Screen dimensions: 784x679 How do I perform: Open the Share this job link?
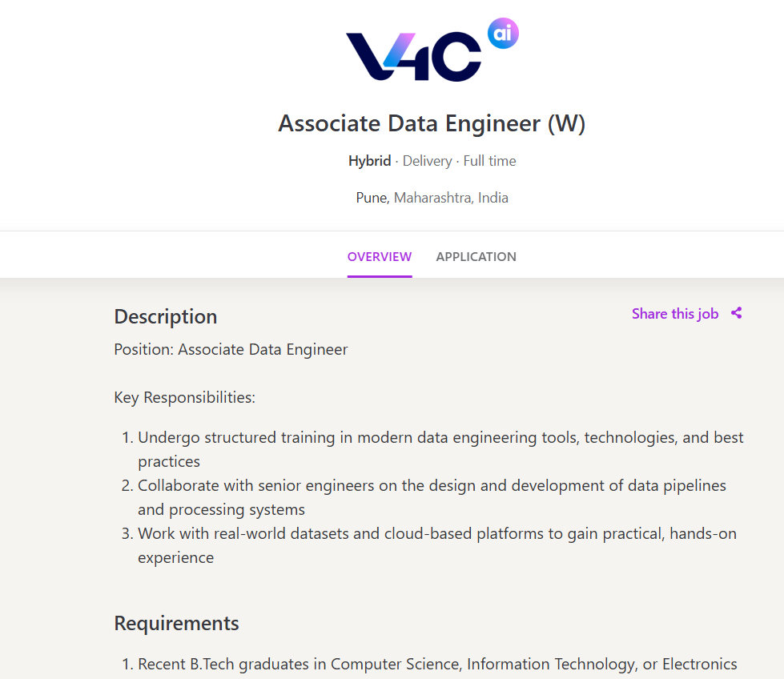point(675,314)
